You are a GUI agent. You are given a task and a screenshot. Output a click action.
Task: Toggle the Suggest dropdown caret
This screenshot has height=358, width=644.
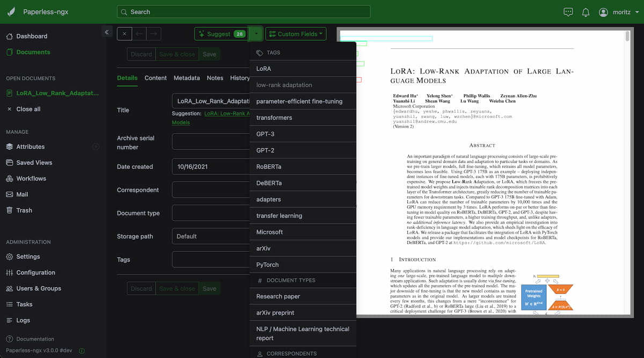pos(256,34)
